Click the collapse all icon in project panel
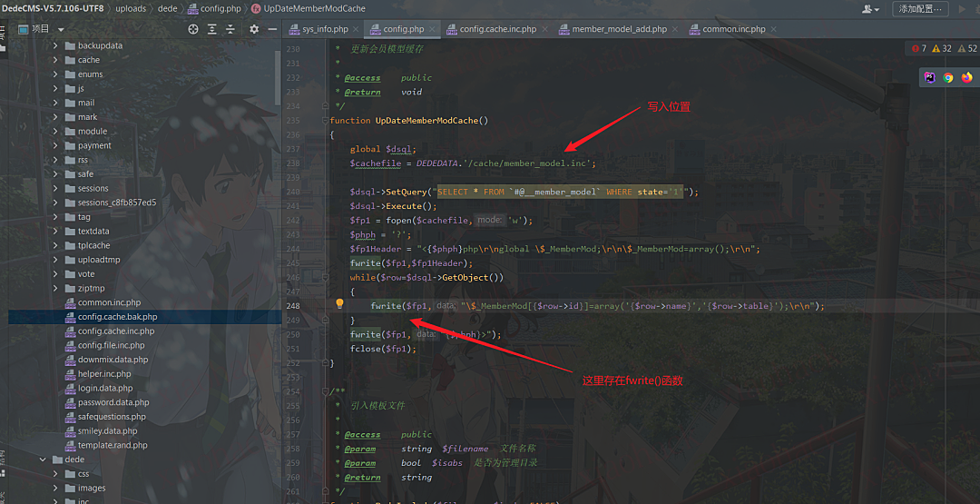Viewport: 980px width, 504px height. 230,29
